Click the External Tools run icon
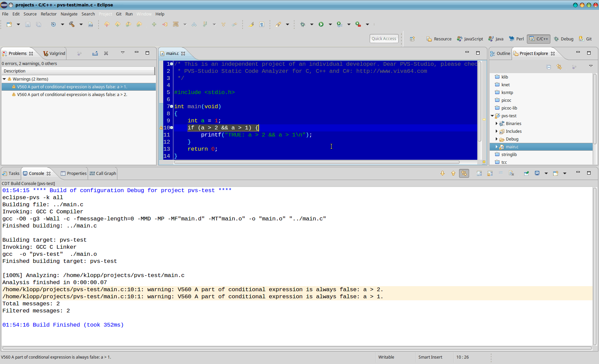Screen dimensions: 599x364 [x=358, y=24]
